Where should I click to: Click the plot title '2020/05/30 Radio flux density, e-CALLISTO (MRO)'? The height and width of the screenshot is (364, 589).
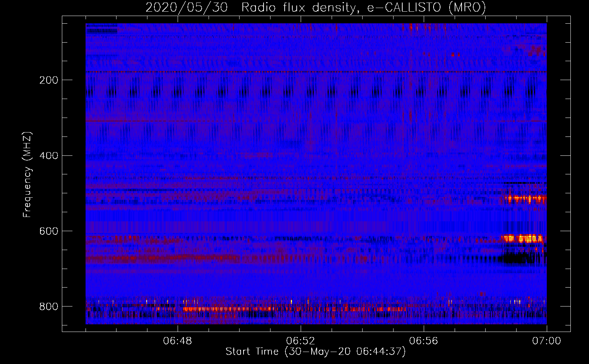coord(316,7)
